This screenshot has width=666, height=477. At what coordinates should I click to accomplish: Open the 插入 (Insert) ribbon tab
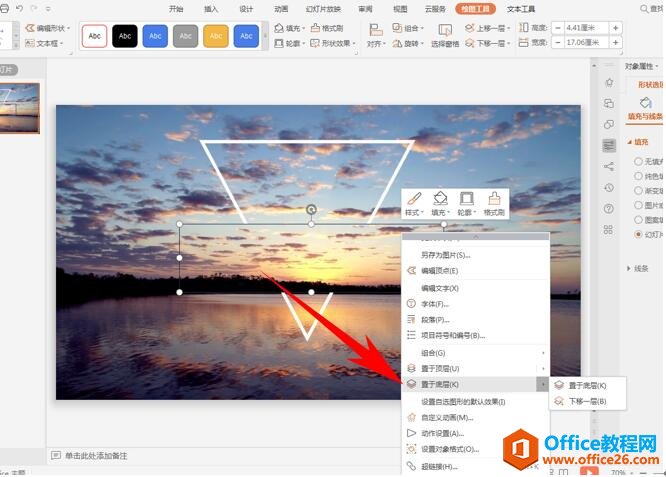(211, 9)
